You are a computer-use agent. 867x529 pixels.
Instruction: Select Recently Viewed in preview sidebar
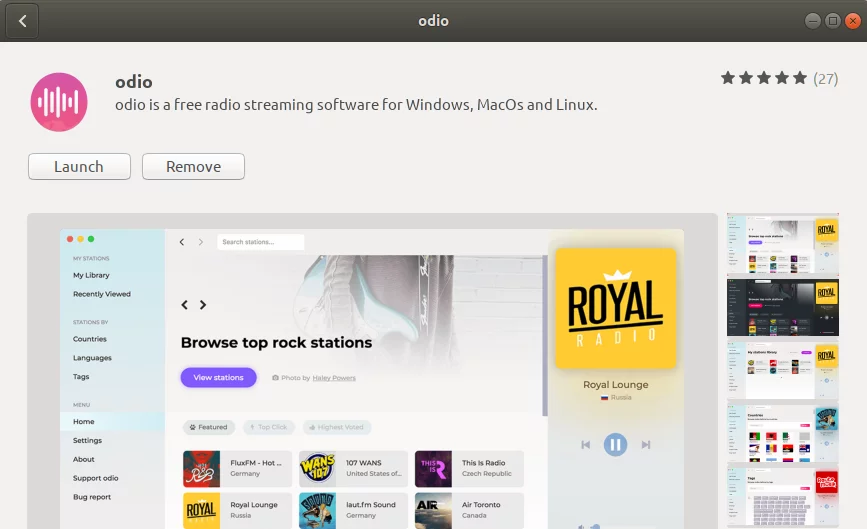[x=102, y=294]
